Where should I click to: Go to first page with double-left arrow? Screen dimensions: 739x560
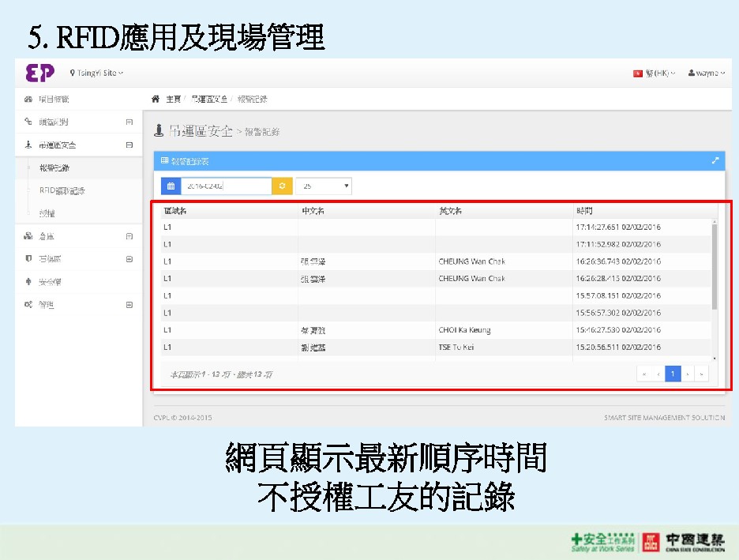643,374
